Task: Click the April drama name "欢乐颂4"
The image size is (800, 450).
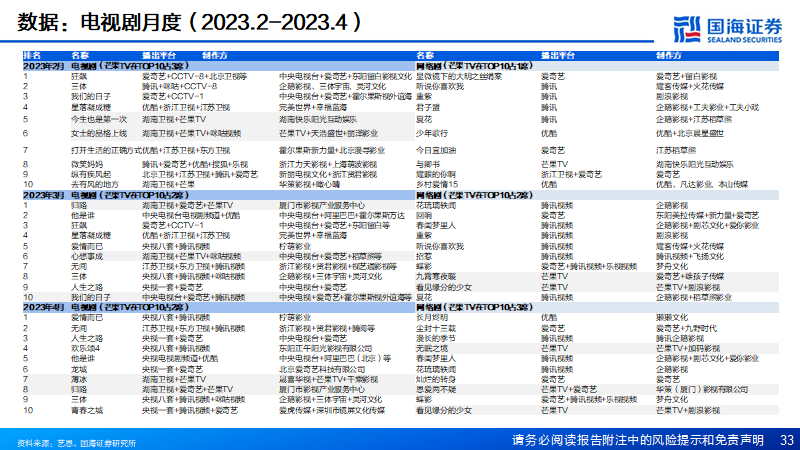Action: coord(86,348)
